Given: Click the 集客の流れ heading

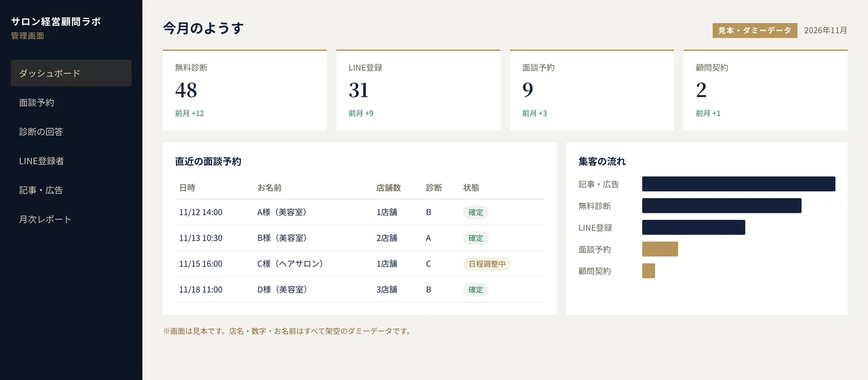Looking at the screenshot, I should pyautogui.click(x=602, y=162).
